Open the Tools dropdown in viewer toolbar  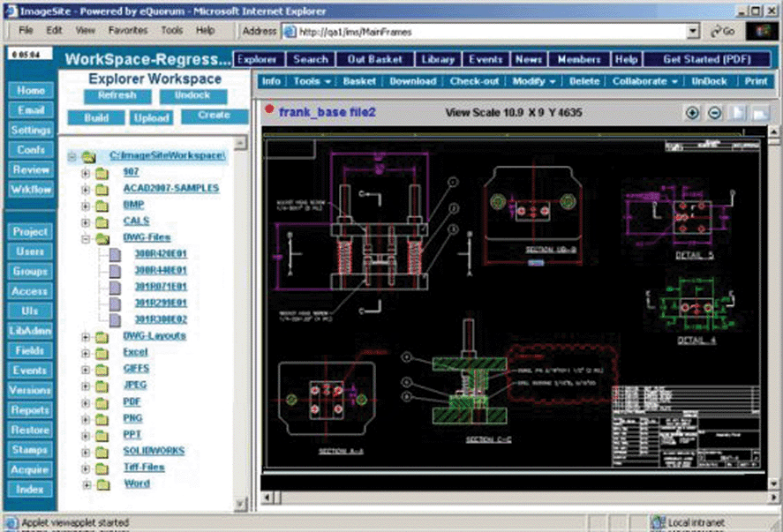311,81
